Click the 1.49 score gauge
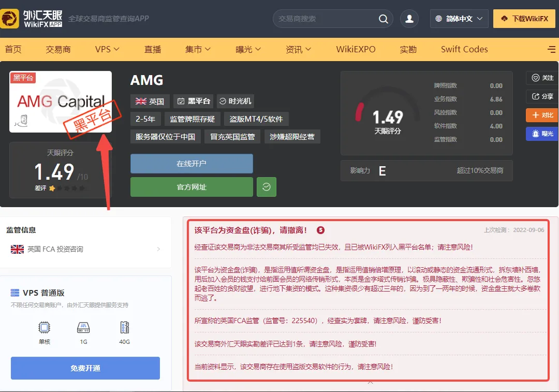 click(x=388, y=113)
